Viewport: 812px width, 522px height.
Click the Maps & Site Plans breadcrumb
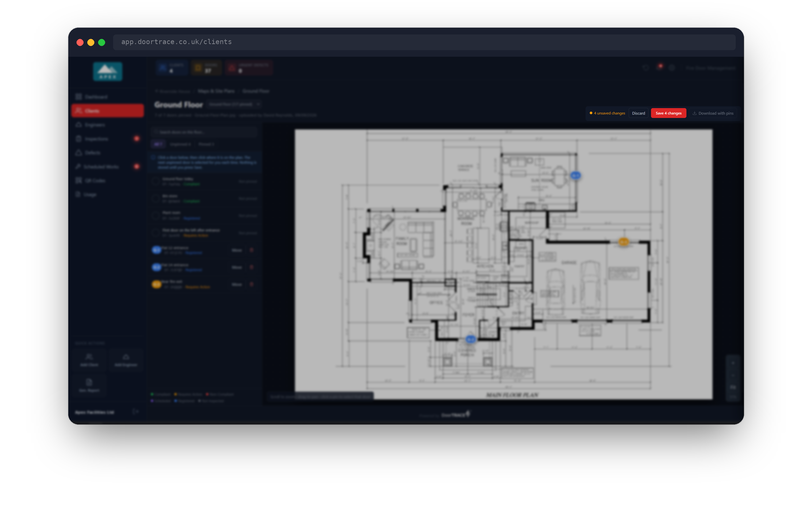coord(216,91)
